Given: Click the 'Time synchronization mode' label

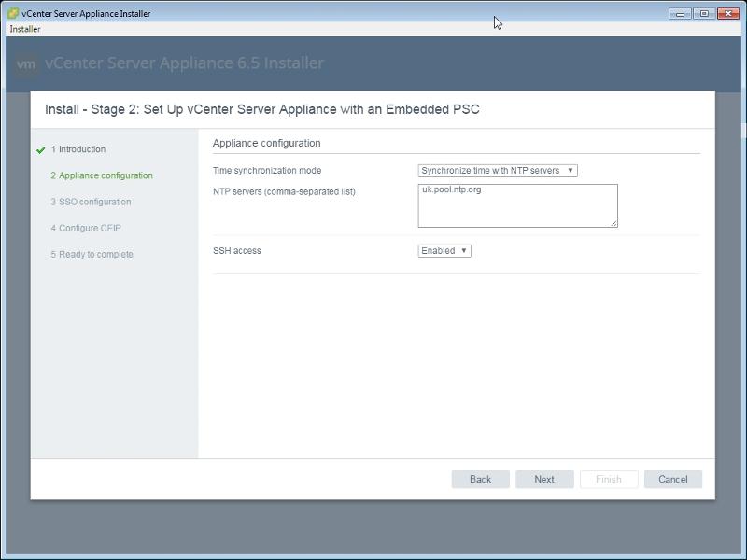Looking at the screenshot, I should coord(267,171).
